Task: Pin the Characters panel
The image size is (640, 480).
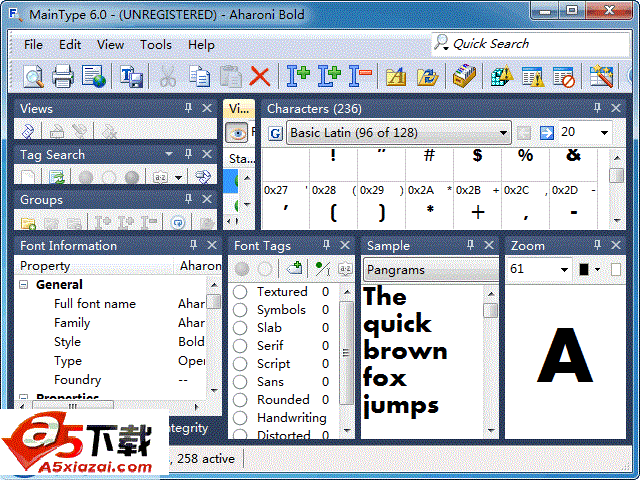Action: 597,108
